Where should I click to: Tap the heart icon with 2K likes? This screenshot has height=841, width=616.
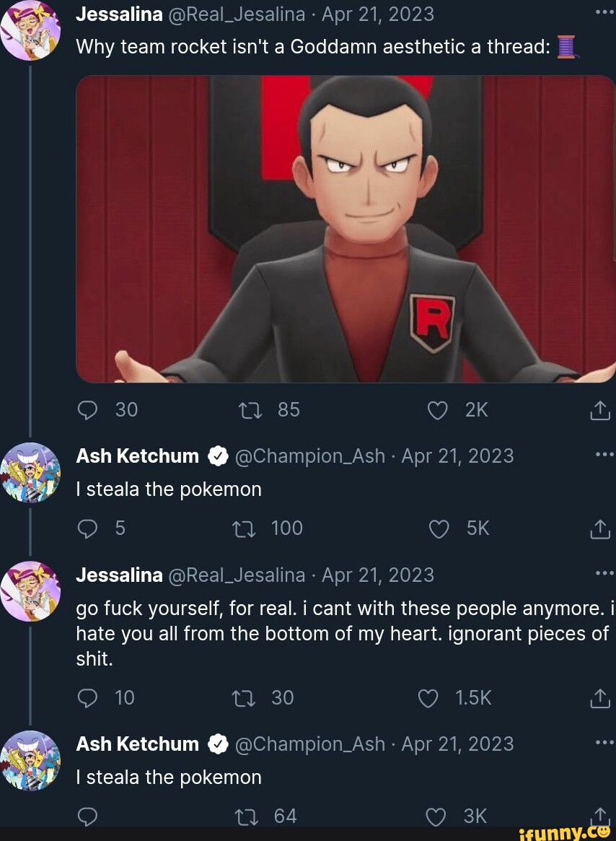click(x=437, y=409)
